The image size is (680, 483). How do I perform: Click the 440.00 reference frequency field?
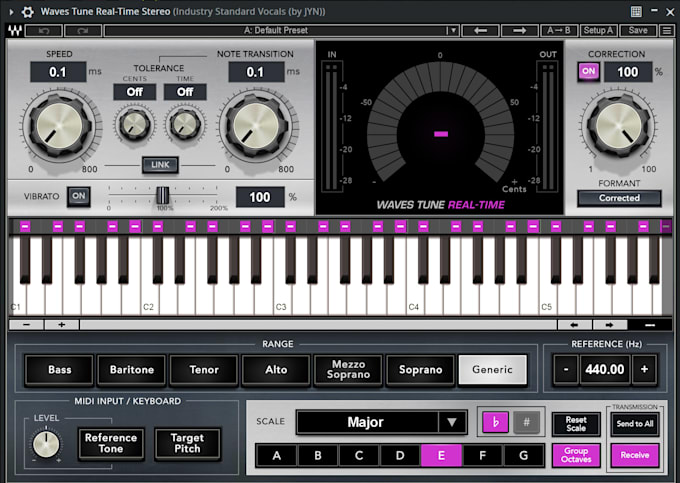(x=605, y=369)
